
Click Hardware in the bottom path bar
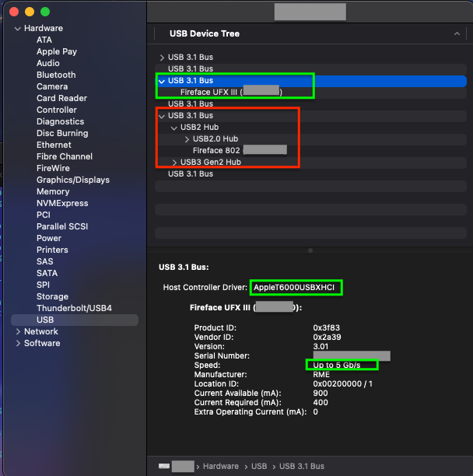click(221, 467)
